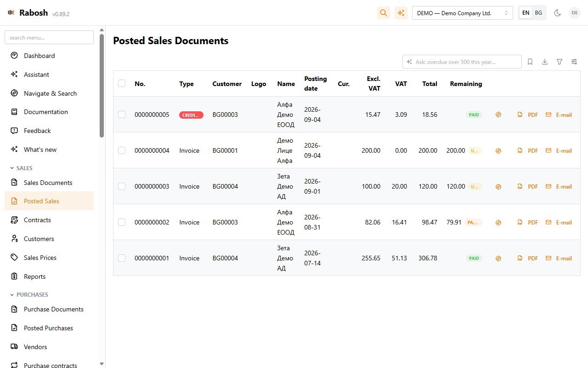Click the search menu input field
Viewport: 588px width, 368px height.
pyautogui.click(x=49, y=37)
